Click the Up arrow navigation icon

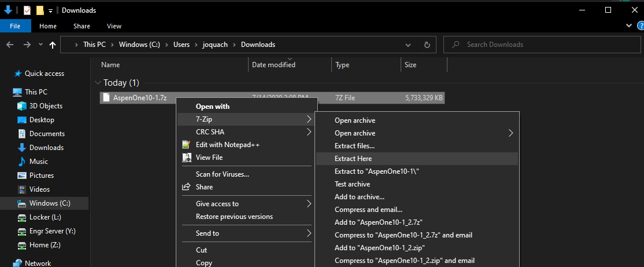[53, 45]
